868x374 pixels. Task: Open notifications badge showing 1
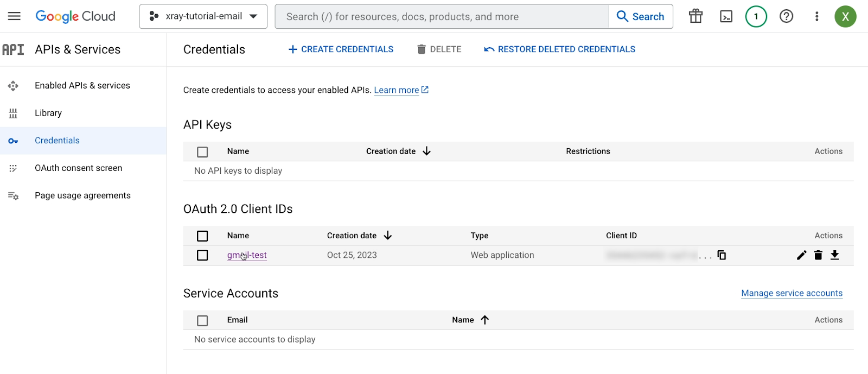756,16
